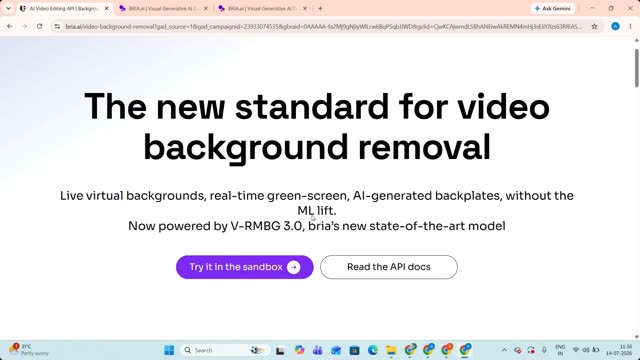Click the heading "The new standard for video"

[317, 107]
